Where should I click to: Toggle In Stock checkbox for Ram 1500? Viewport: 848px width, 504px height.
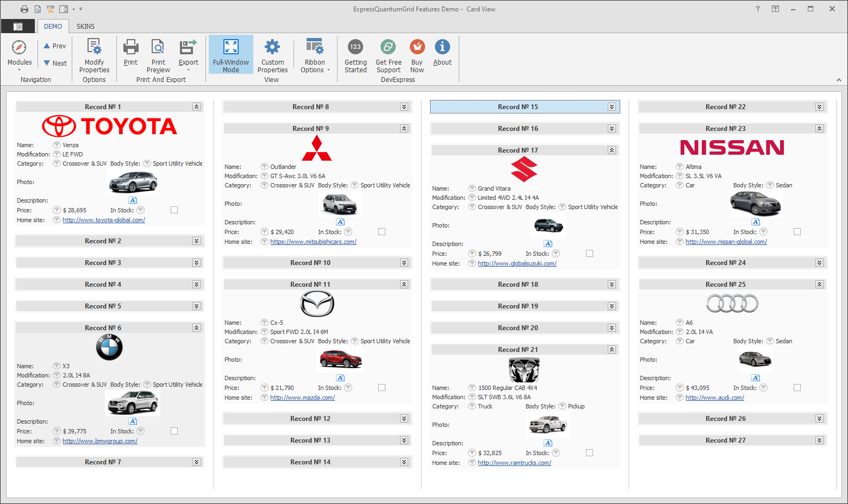pyautogui.click(x=589, y=452)
